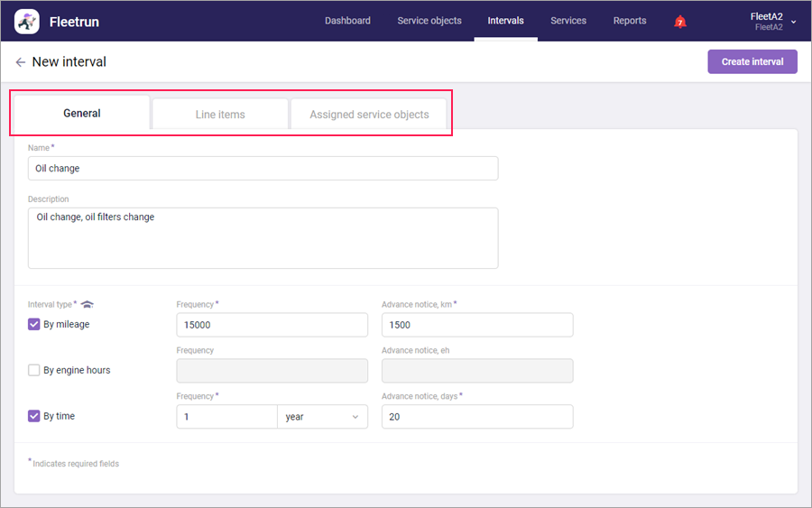The height and width of the screenshot is (508, 812).
Task: Open the Reports page
Action: tap(630, 21)
